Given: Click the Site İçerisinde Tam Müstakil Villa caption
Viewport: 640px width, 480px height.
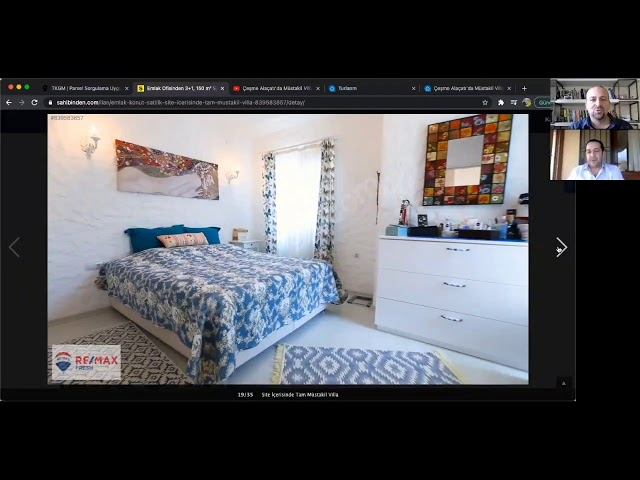Looking at the screenshot, I should click(x=300, y=395).
